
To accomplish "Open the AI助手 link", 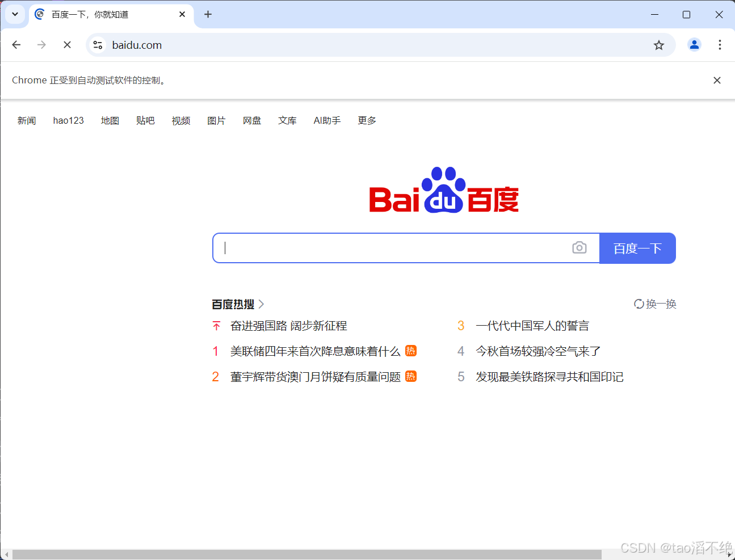I will tap(327, 121).
